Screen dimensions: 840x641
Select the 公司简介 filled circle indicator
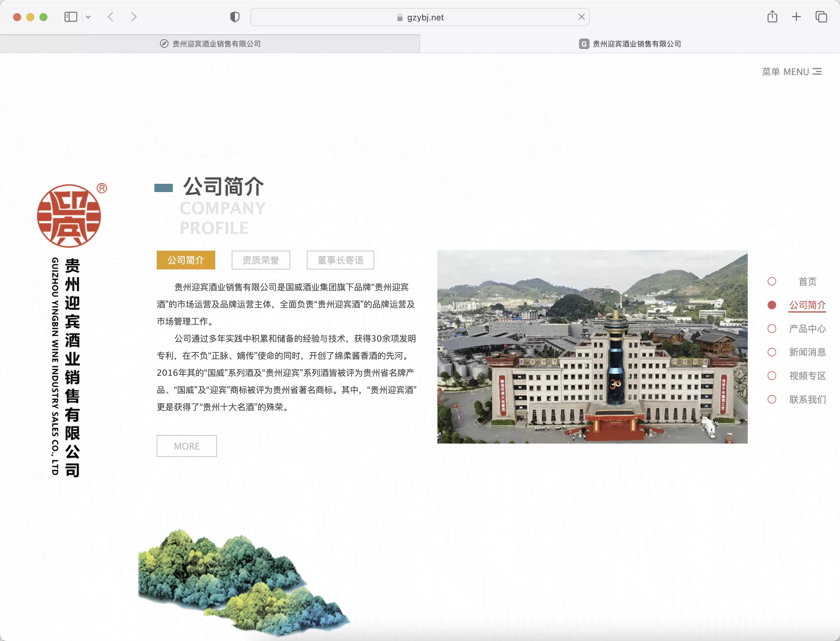(772, 305)
